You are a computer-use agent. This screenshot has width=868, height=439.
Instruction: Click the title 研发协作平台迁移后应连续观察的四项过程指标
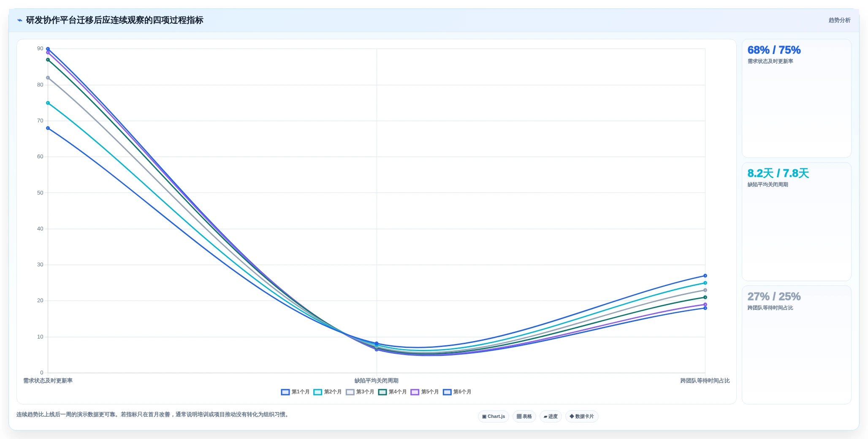point(114,20)
